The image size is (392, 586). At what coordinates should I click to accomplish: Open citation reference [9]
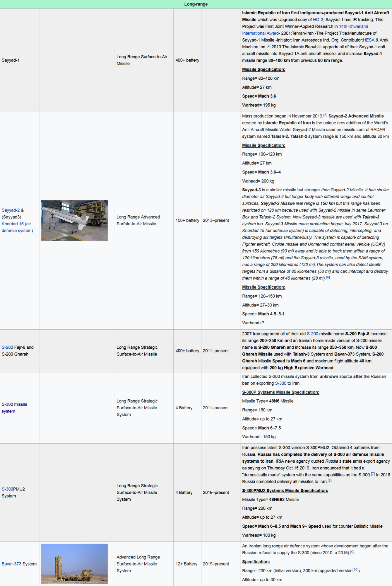(352, 552)
